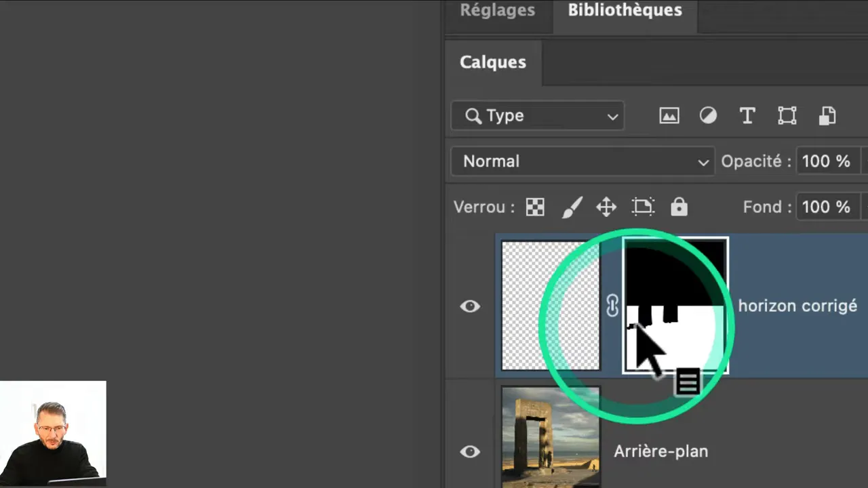This screenshot has width=868, height=488.
Task: Open the Type layer filter dropdown
Action: pos(537,116)
